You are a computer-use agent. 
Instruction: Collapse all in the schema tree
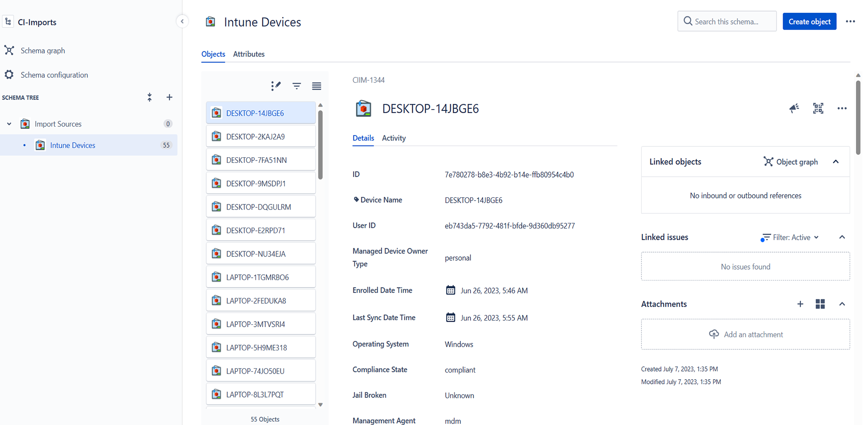[150, 97]
